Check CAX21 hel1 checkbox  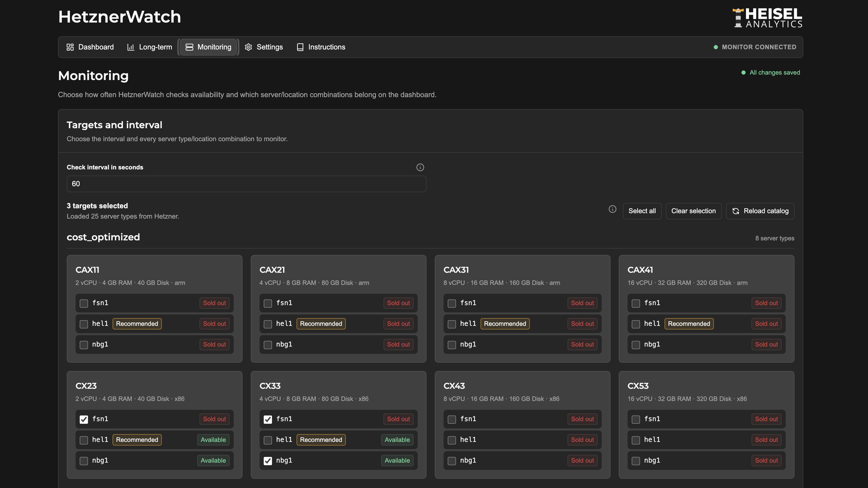coord(268,324)
